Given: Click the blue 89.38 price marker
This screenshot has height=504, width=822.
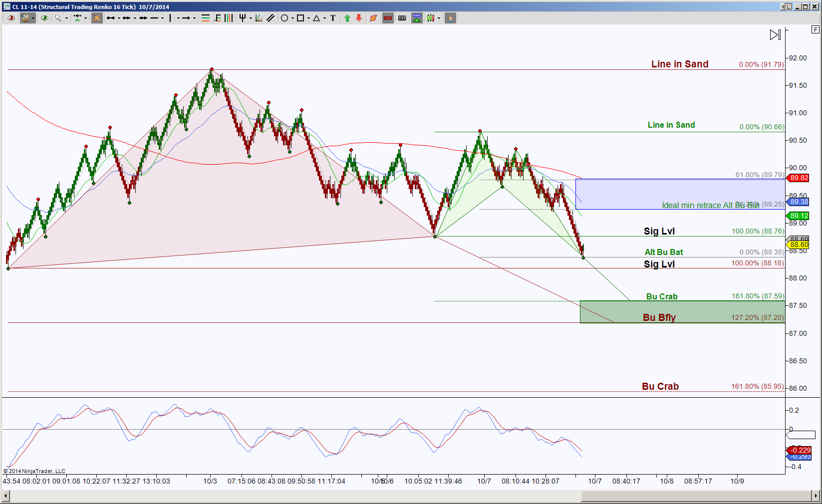Looking at the screenshot, I should pos(798,202).
